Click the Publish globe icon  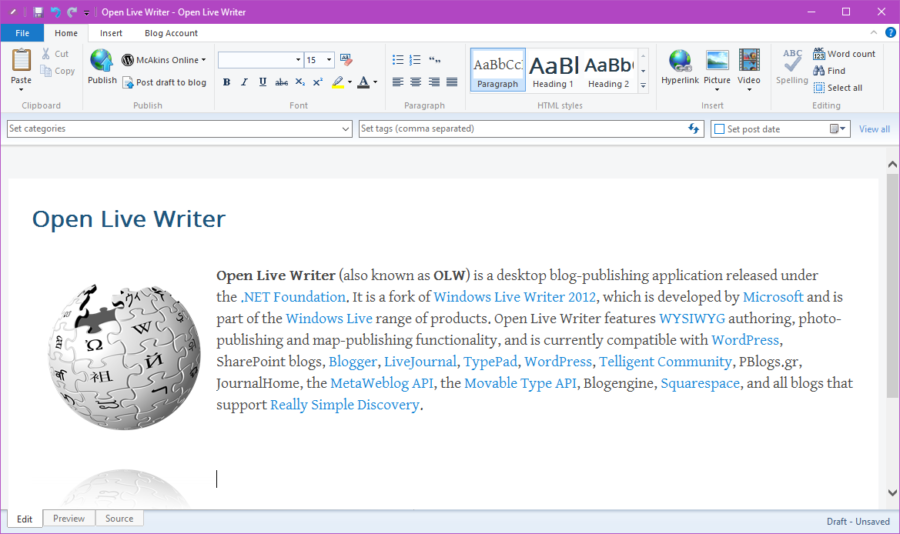pos(102,62)
